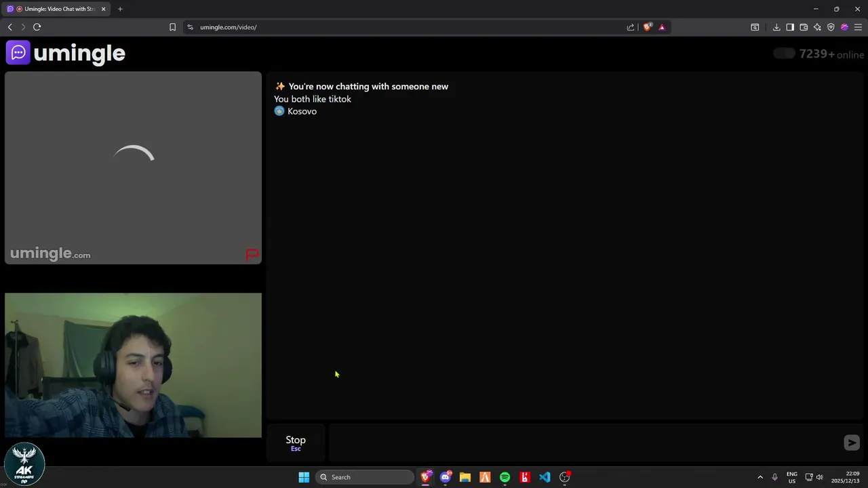Image resolution: width=868 pixels, height=488 pixels.
Task: Click the "You both like tiktok" message
Action: [313, 99]
